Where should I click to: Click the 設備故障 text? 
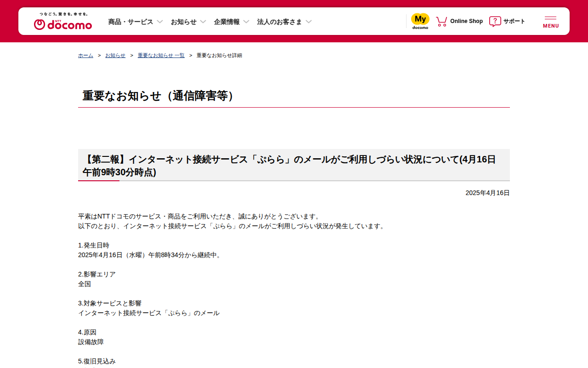[91, 342]
